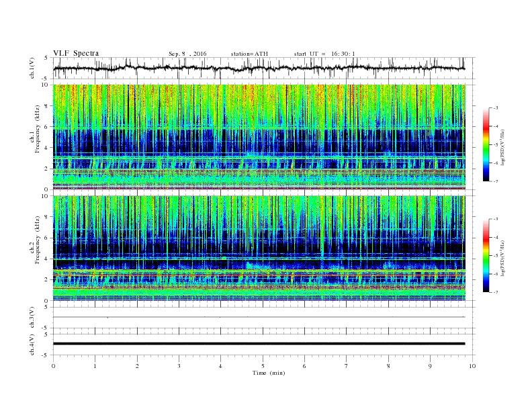Screen dimensions: 532x411
Task: Select the "ch.3(V)" axis label
Action: tap(32, 318)
